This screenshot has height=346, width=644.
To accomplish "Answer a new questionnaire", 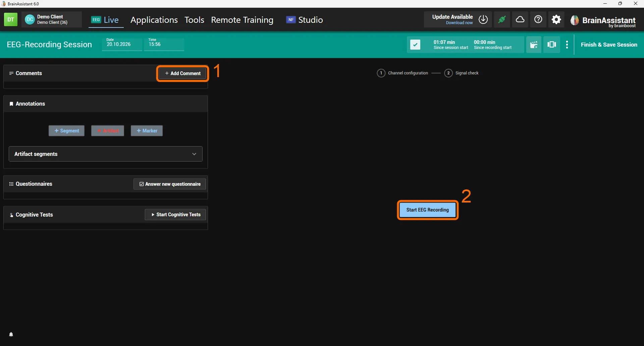I will pyautogui.click(x=170, y=184).
